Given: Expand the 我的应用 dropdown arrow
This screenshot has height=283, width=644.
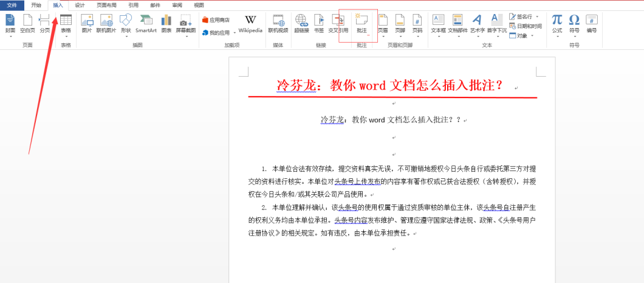Looking at the screenshot, I should [x=235, y=33].
